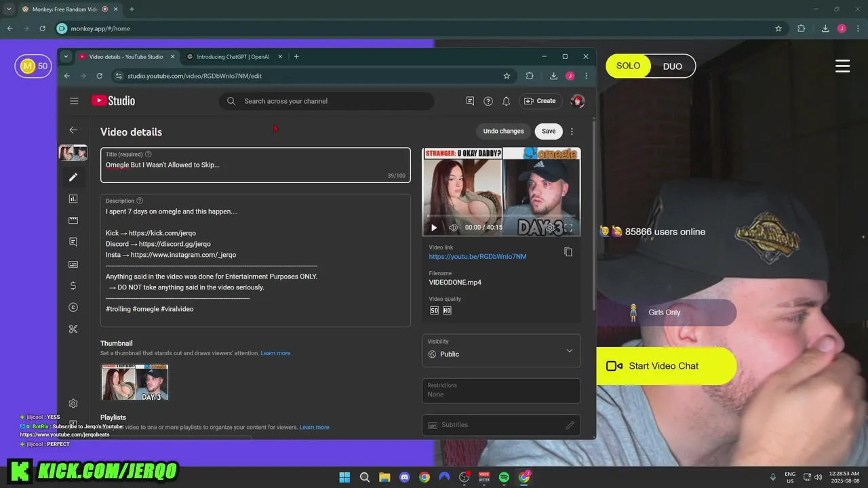Click the YouTube Studio logo
Image resolution: width=868 pixels, height=488 pixels.
[113, 101]
